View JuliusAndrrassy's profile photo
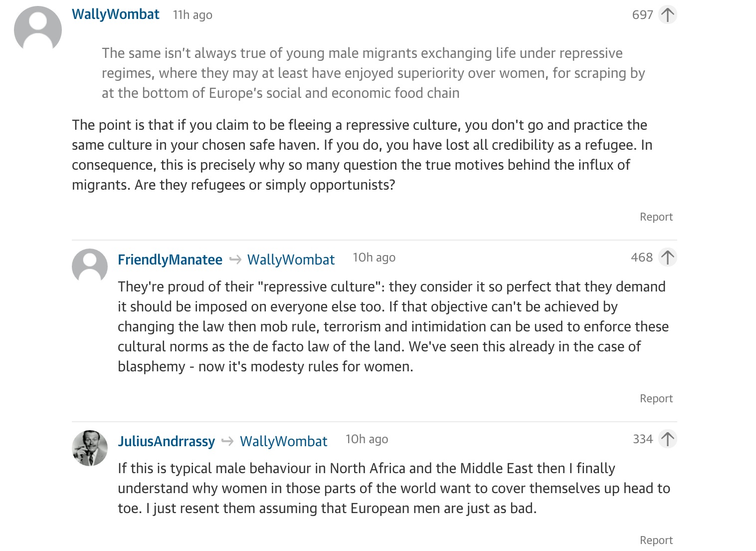 pyautogui.click(x=90, y=448)
